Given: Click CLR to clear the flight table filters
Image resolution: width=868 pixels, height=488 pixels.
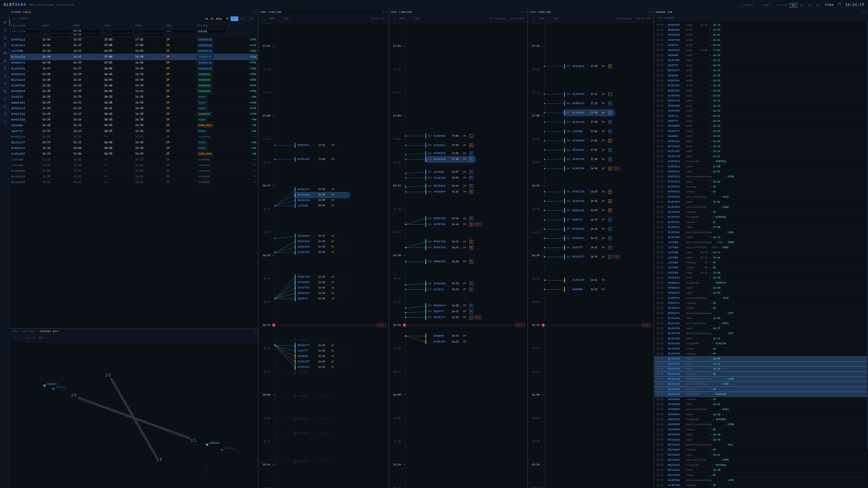Looking at the screenshot, I should point(243,19).
